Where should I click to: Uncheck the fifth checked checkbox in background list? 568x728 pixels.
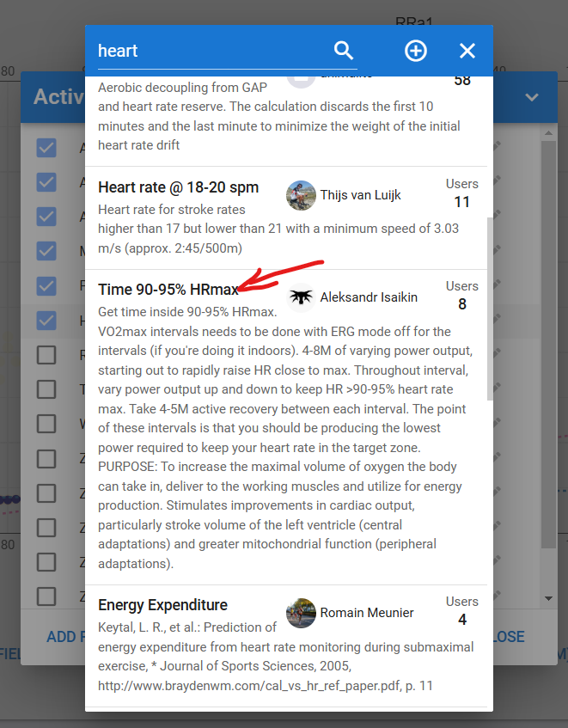[46, 285]
